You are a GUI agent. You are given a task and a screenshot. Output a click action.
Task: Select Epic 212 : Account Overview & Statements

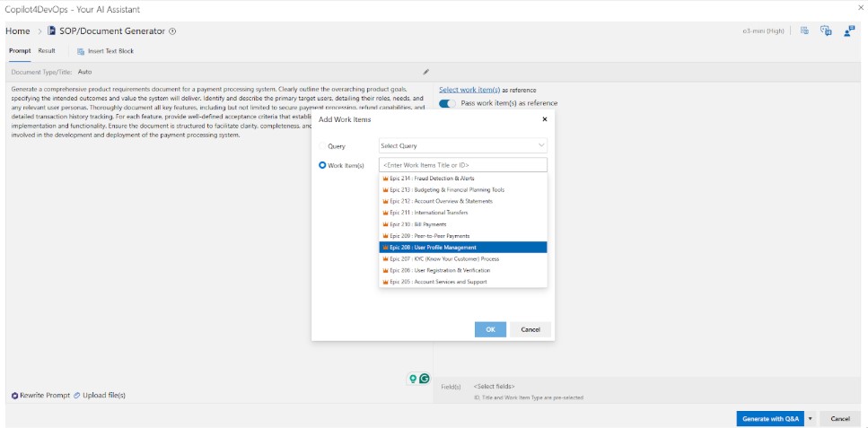click(463, 202)
